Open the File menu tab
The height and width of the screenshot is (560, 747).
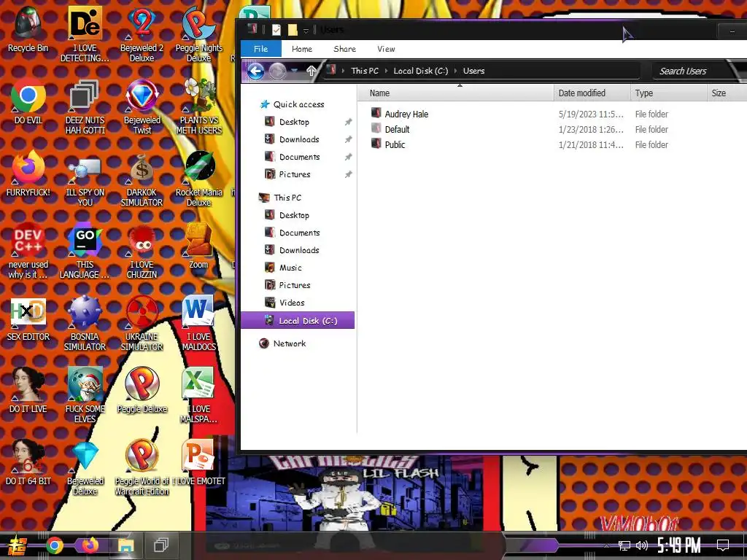click(x=260, y=49)
